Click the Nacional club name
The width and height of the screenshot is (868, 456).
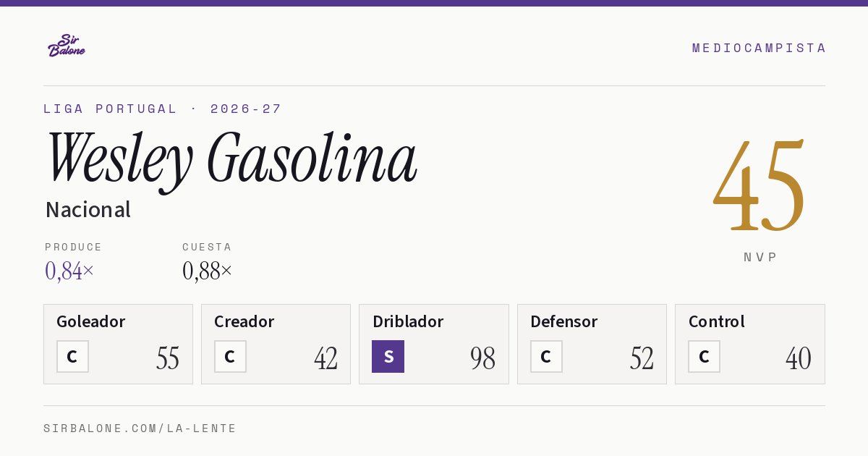(x=88, y=209)
